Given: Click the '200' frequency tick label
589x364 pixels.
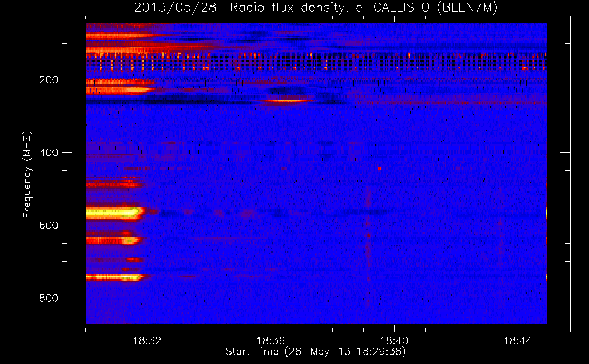Looking at the screenshot, I should 49,80.
